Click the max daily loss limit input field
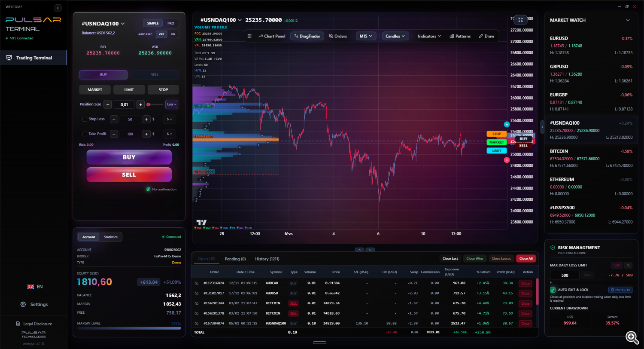 (x=565, y=275)
